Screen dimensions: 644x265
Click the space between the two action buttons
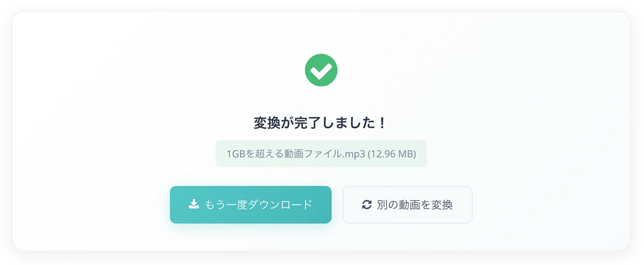pyautogui.click(x=337, y=205)
